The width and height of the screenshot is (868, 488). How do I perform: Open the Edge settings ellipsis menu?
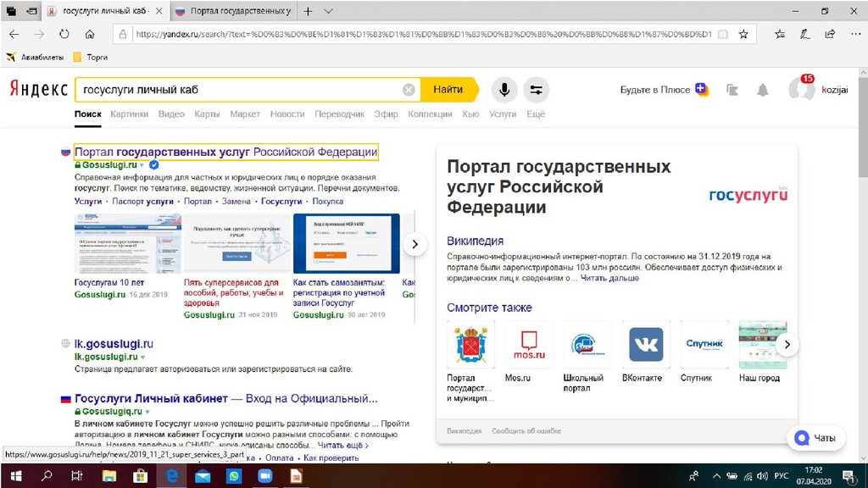coord(855,34)
